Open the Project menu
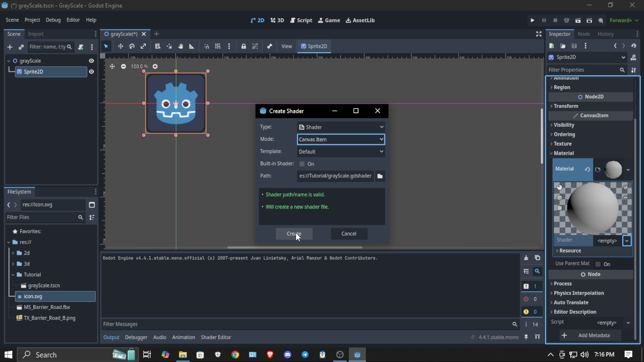The height and width of the screenshot is (362, 644). tap(32, 20)
